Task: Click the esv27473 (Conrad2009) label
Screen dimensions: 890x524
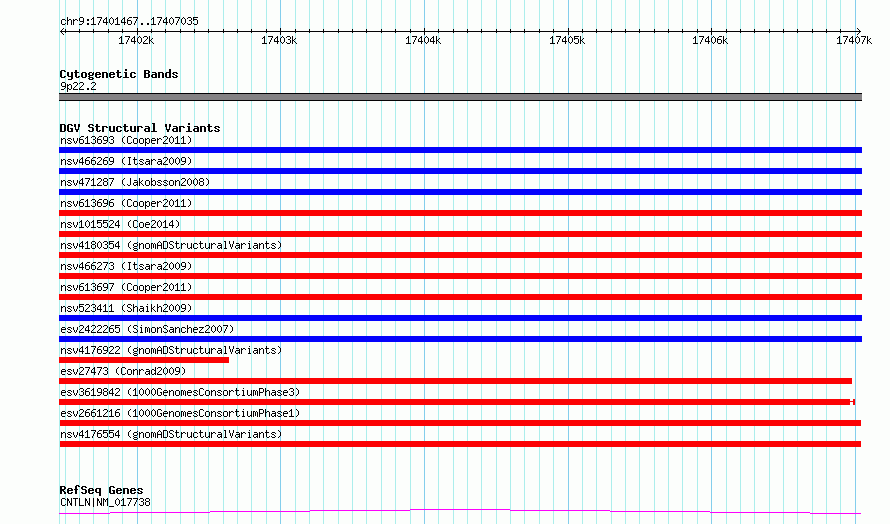Action: click(x=123, y=371)
